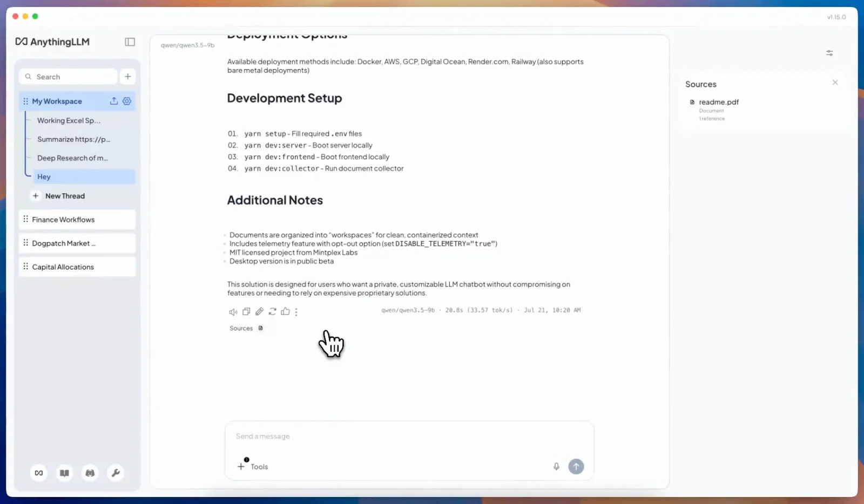The image size is (864, 504).
Task: Give the response a thumbs up
Action: click(x=285, y=311)
